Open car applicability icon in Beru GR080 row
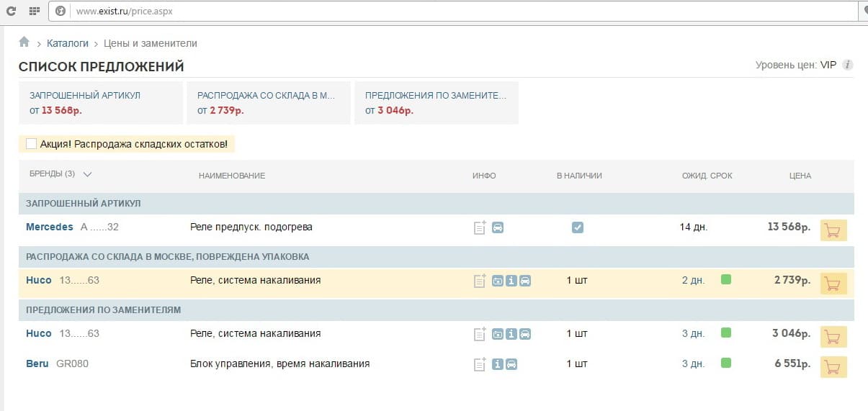Image resolution: width=868 pixels, height=411 pixels. (x=511, y=364)
